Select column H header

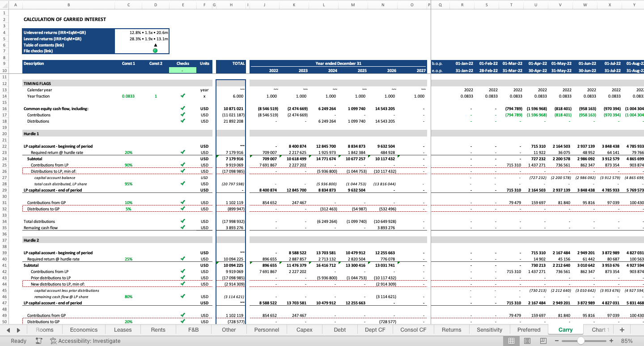click(231, 5)
